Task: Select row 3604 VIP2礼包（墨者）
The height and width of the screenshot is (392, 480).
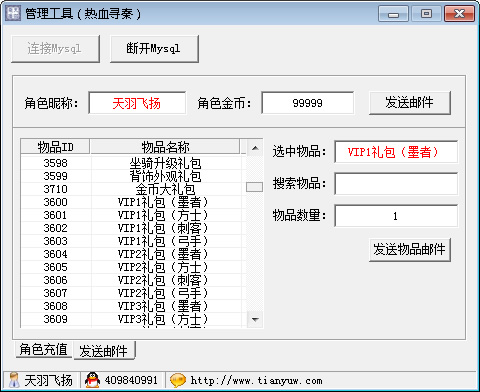Action: pos(133,254)
